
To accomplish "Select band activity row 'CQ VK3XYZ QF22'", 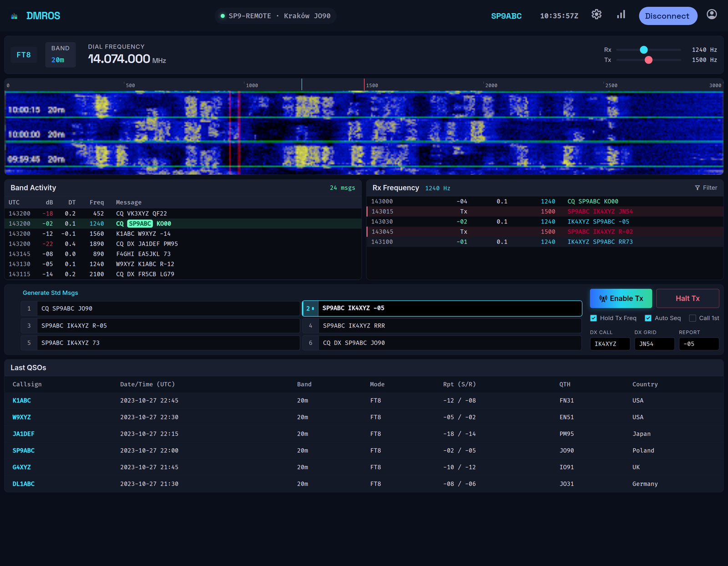I will tap(183, 213).
